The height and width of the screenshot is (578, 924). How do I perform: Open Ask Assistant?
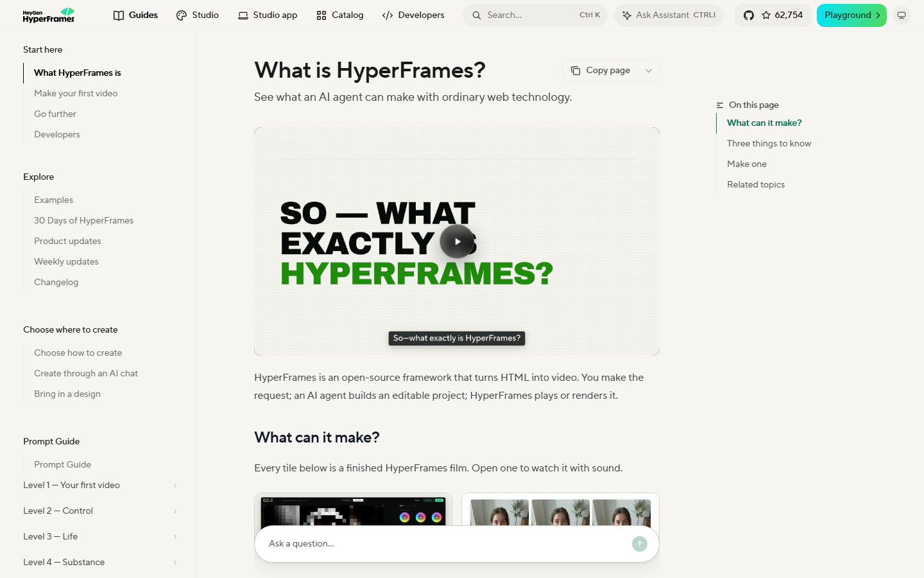point(669,15)
